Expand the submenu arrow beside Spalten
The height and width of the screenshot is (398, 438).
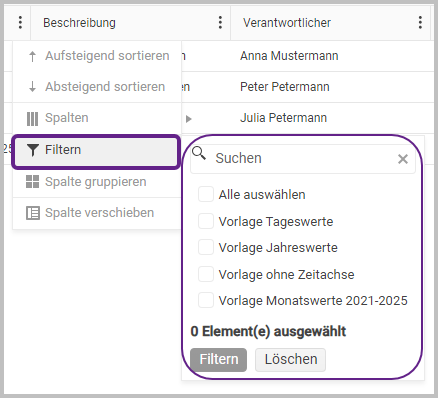189,119
